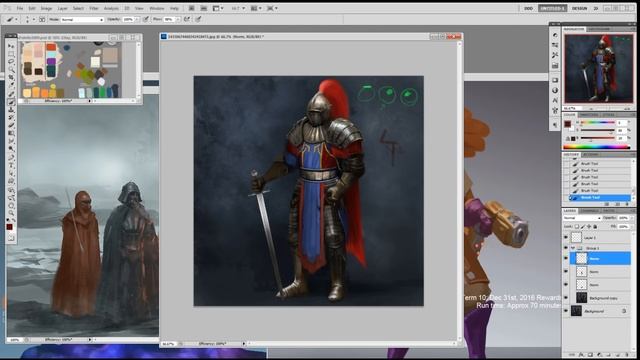Image resolution: width=640 pixels, height=360 pixels.
Task: Launch Bridge from the application bar
Action: pos(191,8)
